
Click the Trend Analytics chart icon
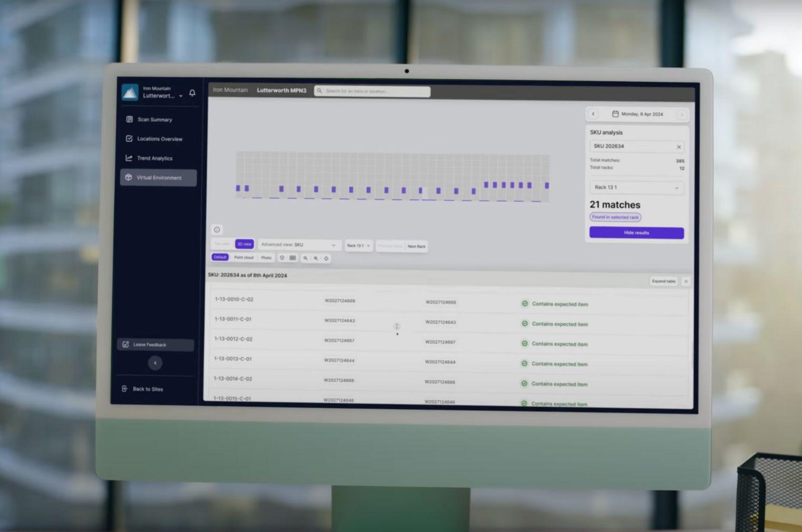pyautogui.click(x=129, y=158)
